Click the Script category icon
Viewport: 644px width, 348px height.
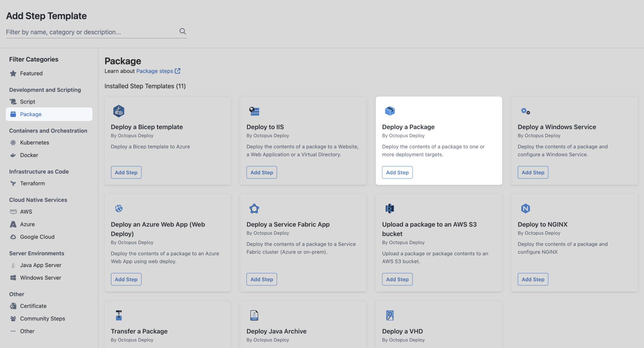13,101
